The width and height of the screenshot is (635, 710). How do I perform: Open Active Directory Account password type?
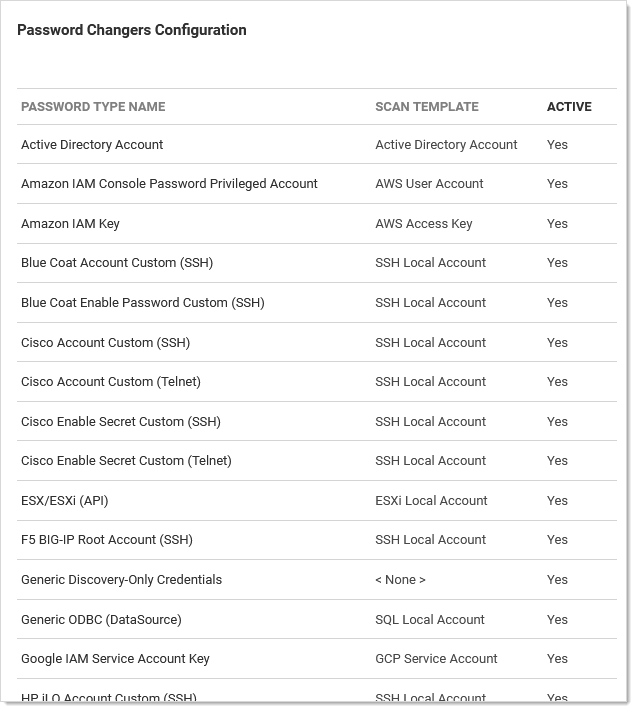click(92, 145)
